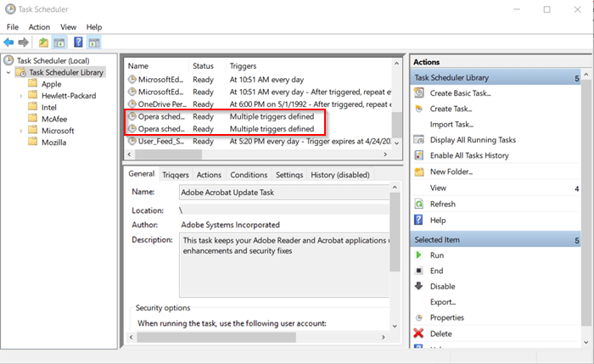Screen dimensions: 594x364
Task: Click the Properties clock icon
Action: point(419,317)
